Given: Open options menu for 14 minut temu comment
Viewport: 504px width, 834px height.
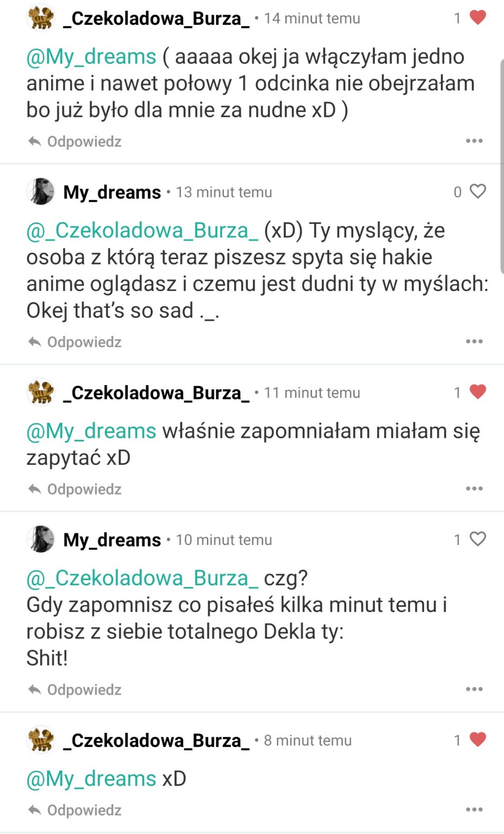Looking at the screenshot, I should point(474,141).
